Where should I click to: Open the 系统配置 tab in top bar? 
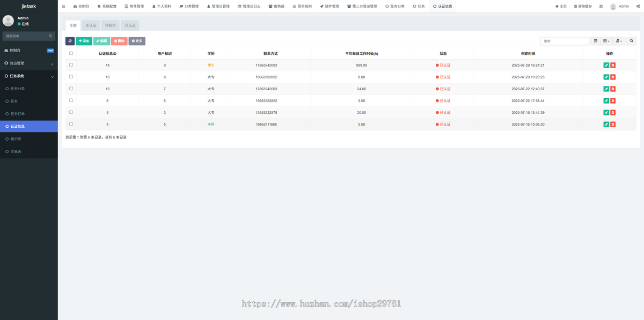coord(106,6)
